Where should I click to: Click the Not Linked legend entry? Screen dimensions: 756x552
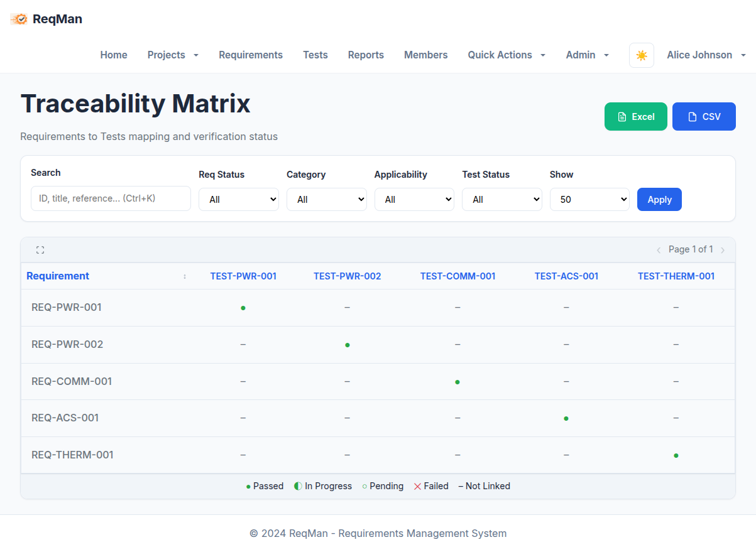pos(484,486)
